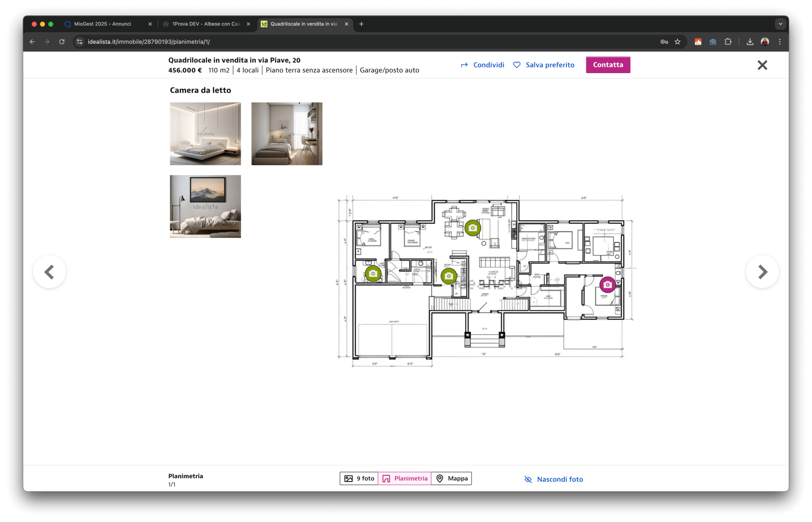Open the bedroom photo with desk and window
Image resolution: width=812 pixels, height=522 pixels.
point(287,134)
